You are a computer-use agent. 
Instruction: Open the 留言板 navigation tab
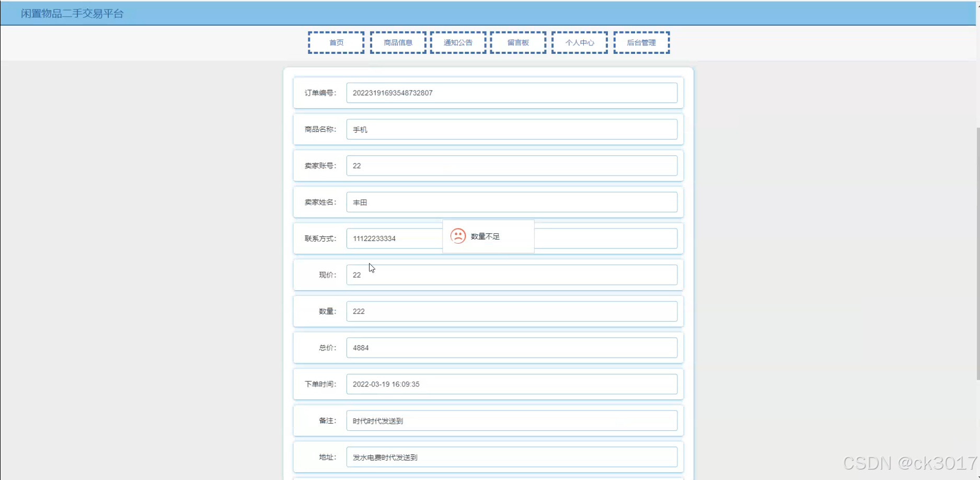coord(518,42)
